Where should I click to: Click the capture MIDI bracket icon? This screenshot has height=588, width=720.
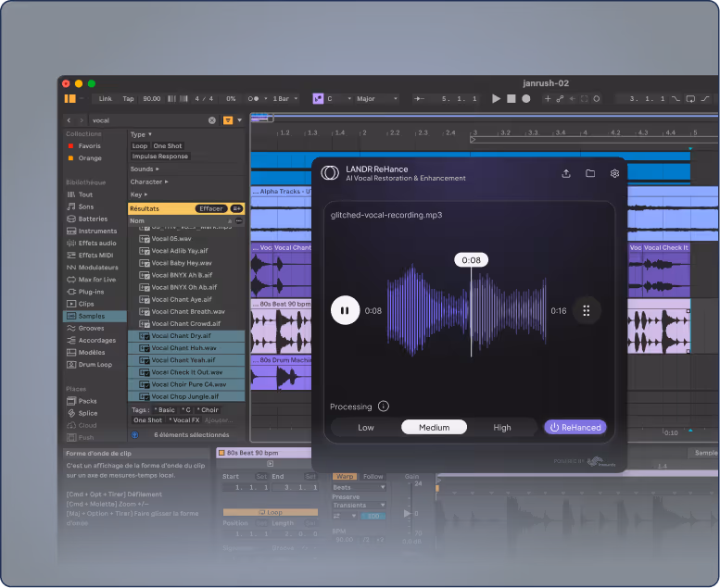[x=585, y=99]
